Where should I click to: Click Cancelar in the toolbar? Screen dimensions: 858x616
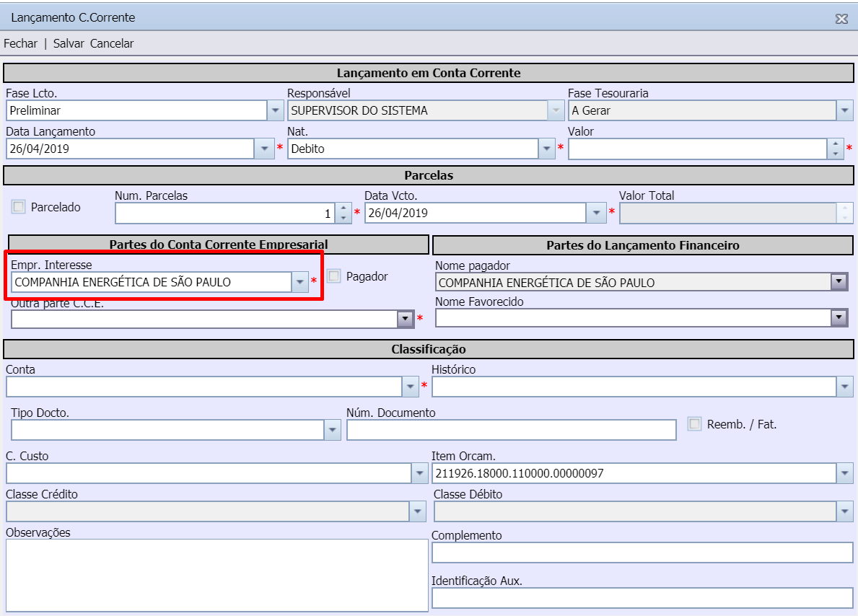[112, 43]
